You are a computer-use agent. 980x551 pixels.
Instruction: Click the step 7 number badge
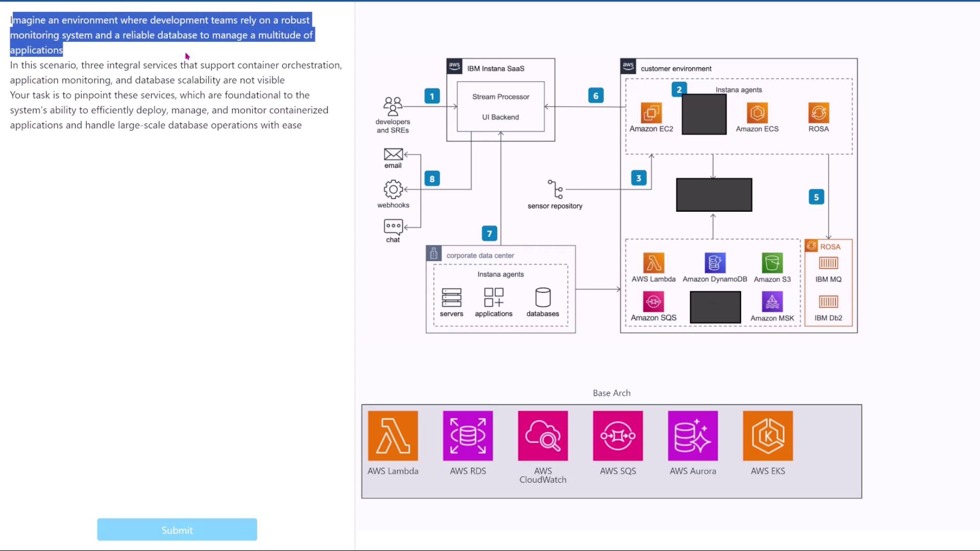point(489,234)
